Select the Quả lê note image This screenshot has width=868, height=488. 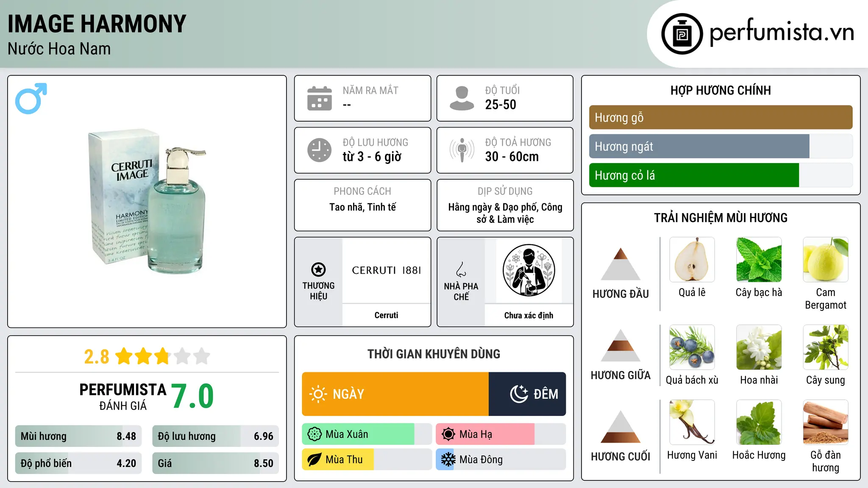[x=692, y=260]
